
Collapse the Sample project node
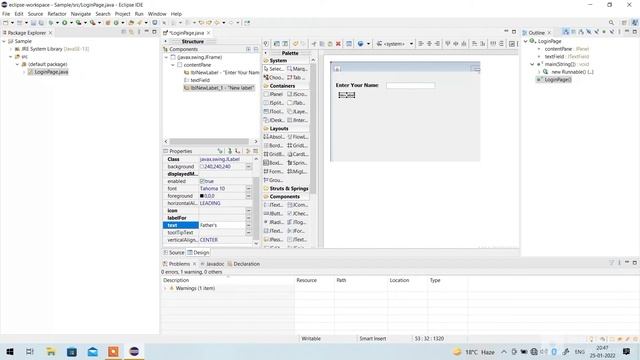[4, 41]
